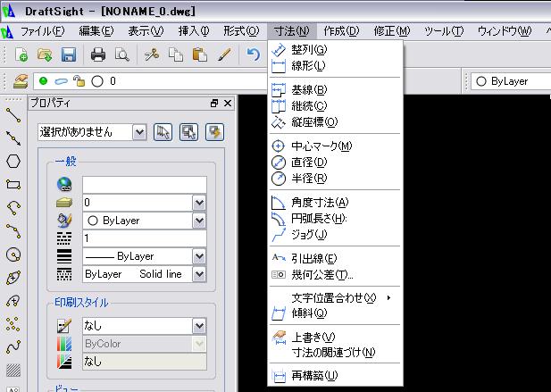Choose 基線(B) baseline dimension
This screenshot has height=392, width=551.
[335, 90]
